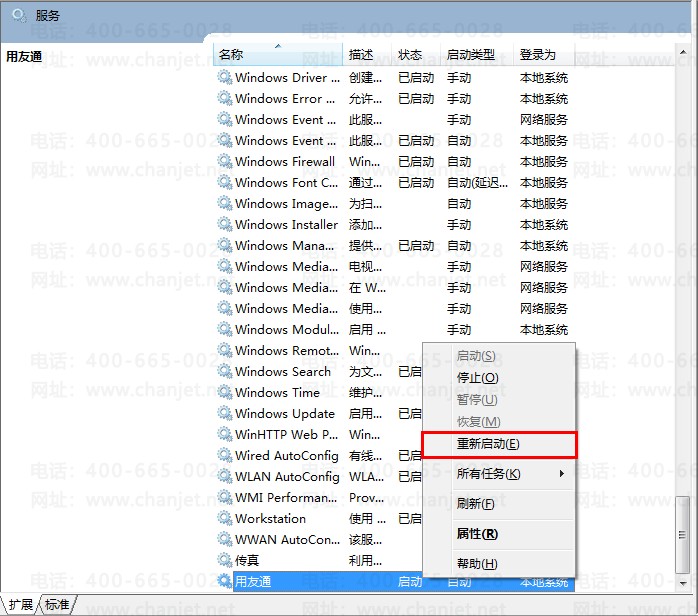
Task: Choose 刷新(F) from the context menu
Action: [499, 504]
